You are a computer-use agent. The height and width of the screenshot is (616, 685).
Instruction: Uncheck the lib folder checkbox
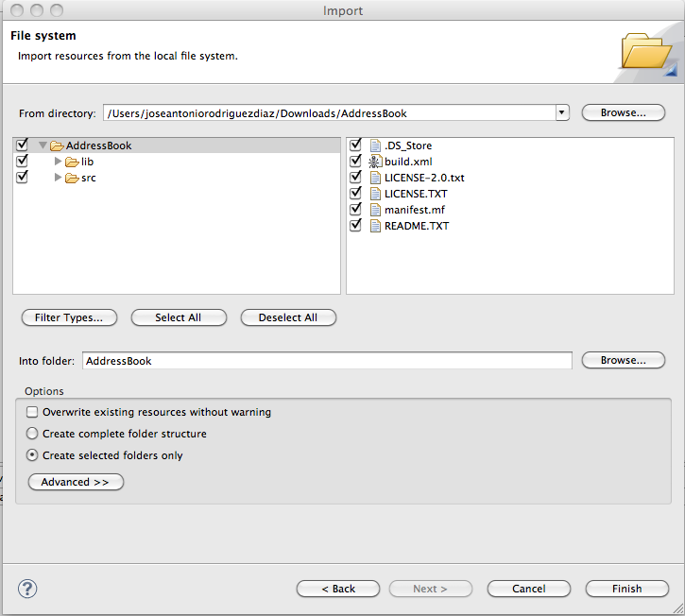[22, 161]
